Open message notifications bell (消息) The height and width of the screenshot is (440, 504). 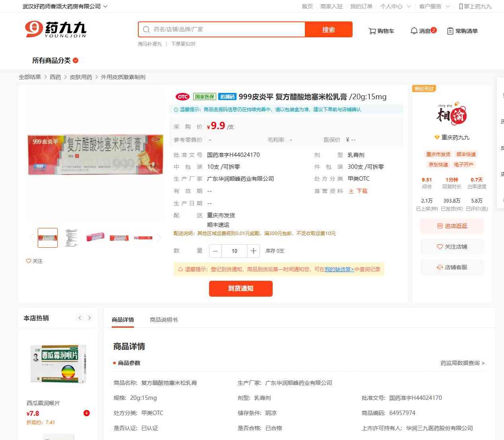423,31
